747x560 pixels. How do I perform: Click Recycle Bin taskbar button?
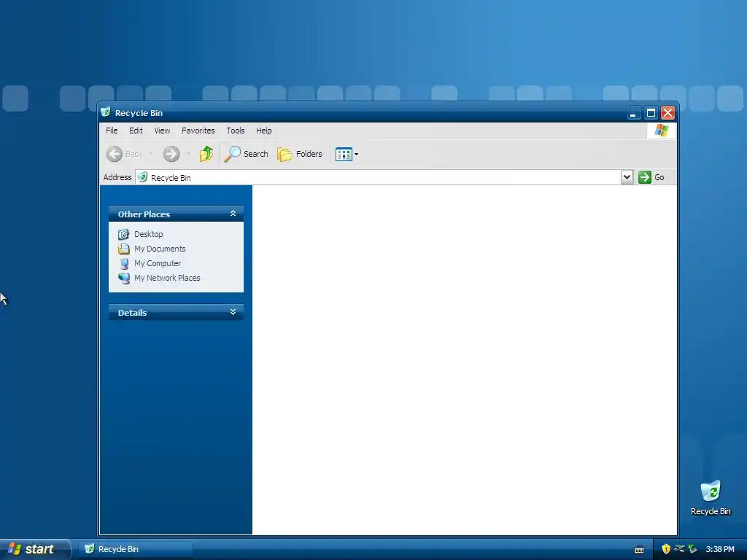pyautogui.click(x=135, y=549)
